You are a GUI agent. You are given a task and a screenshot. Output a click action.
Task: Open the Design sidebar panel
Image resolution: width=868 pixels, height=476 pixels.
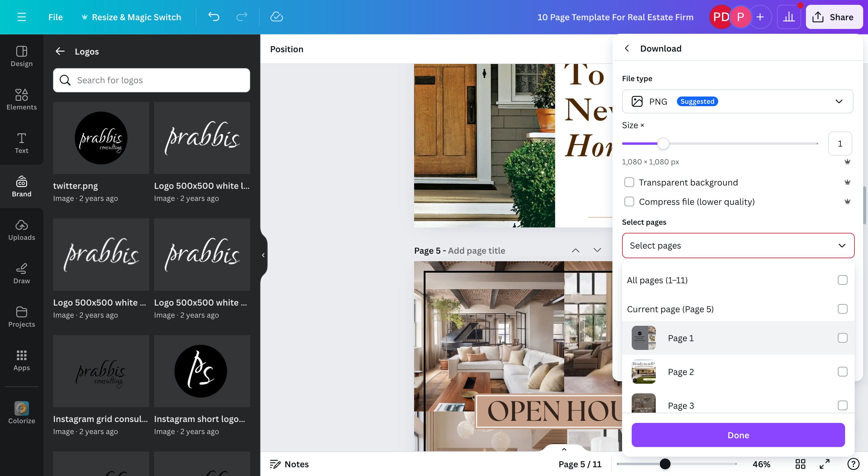22,56
